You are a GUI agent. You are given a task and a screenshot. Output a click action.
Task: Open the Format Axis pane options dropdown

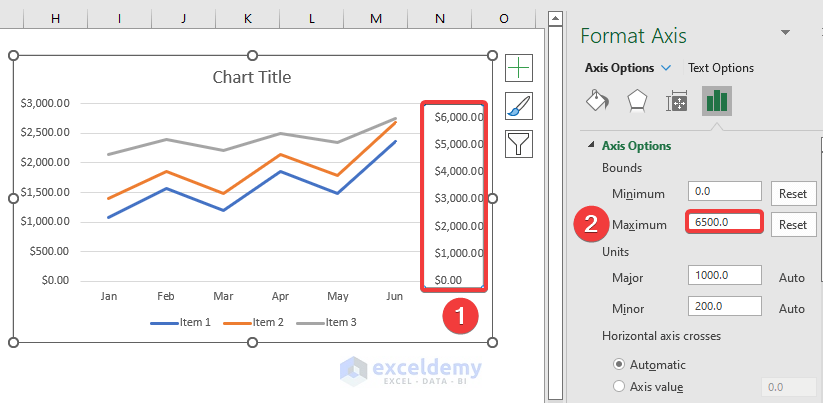click(786, 34)
